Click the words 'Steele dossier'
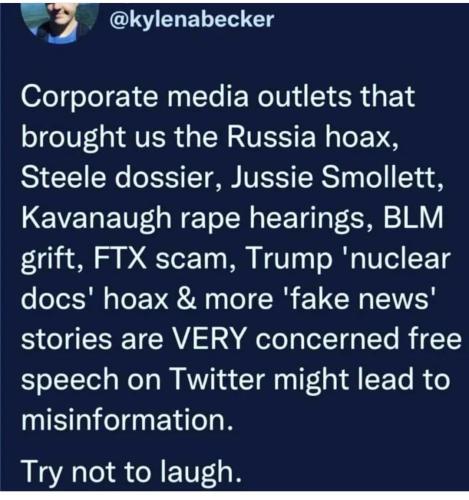 117,177
